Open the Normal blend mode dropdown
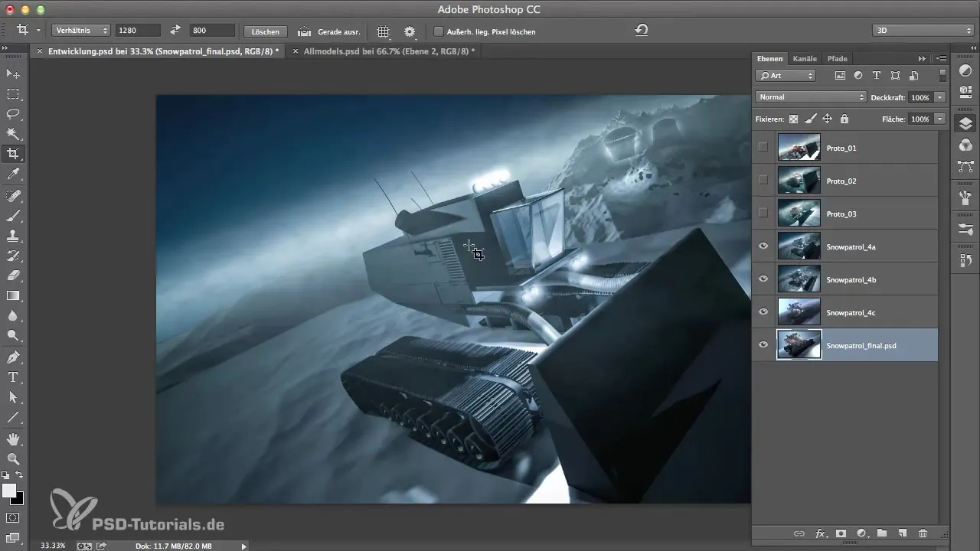This screenshot has height=551, width=980. 810,97
